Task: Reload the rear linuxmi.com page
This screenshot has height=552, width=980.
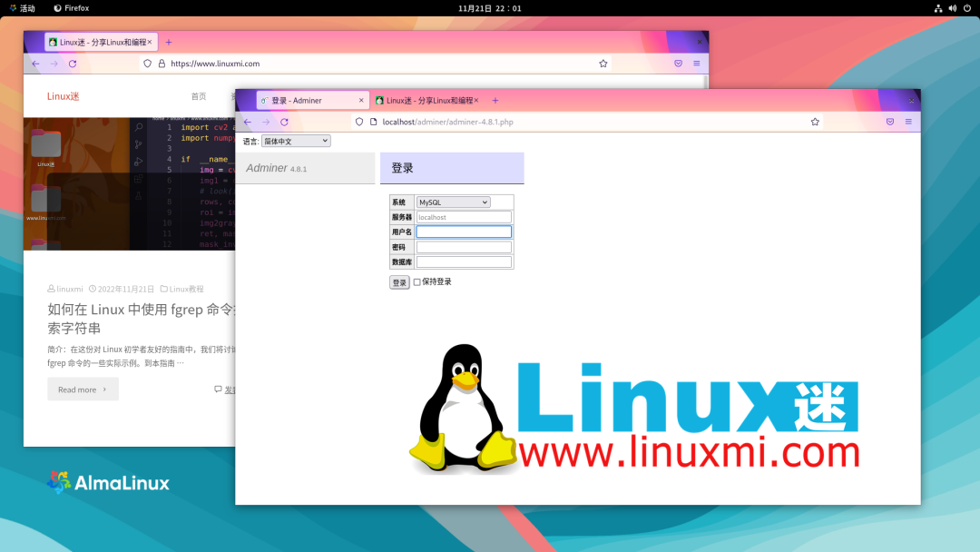Action: 73,64
